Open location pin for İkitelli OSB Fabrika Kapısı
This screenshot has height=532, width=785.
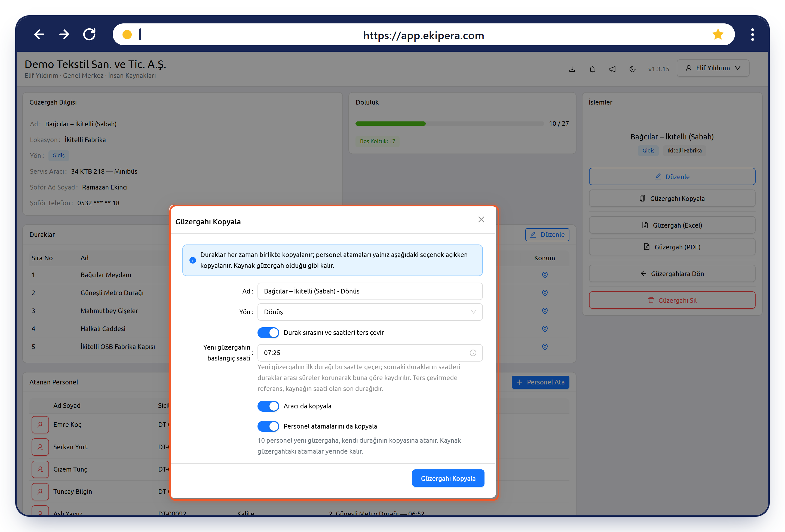pos(545,347)
